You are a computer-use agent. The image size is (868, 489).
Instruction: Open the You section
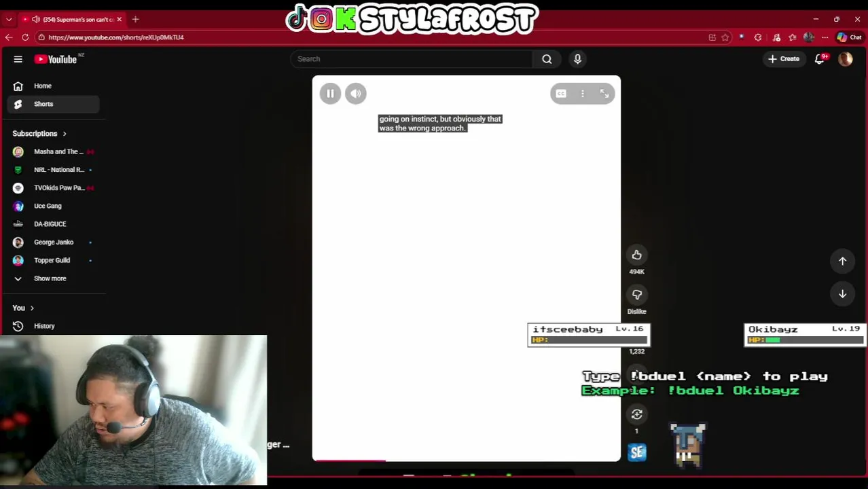pos(23,308)
